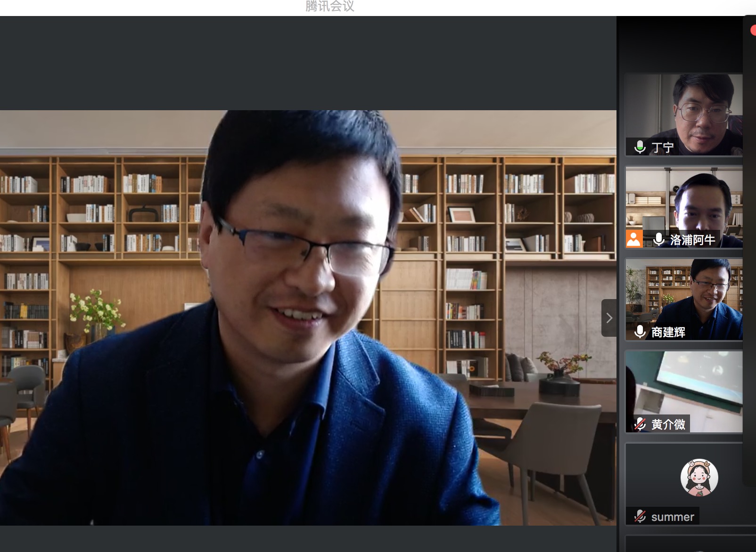Image resolution: width=756 pixels, height=552 pixels.
Task: Click the microphone icon next to 丁宁
Action: click(x=640, y=147)
